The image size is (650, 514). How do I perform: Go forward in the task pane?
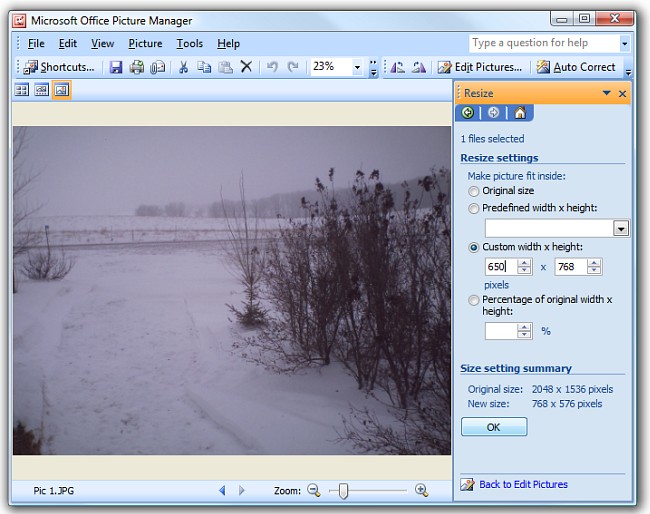(x=493, y=113)
